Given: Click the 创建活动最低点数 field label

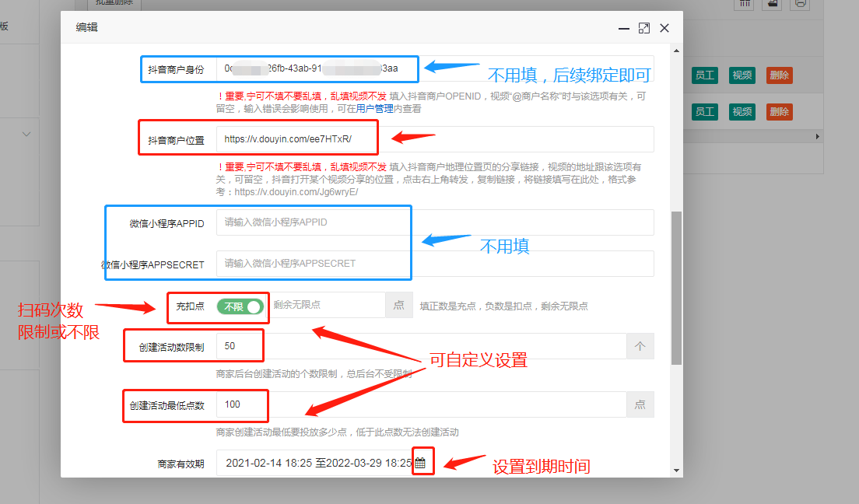Looking at the screenshot, I should tap(167, 405).
